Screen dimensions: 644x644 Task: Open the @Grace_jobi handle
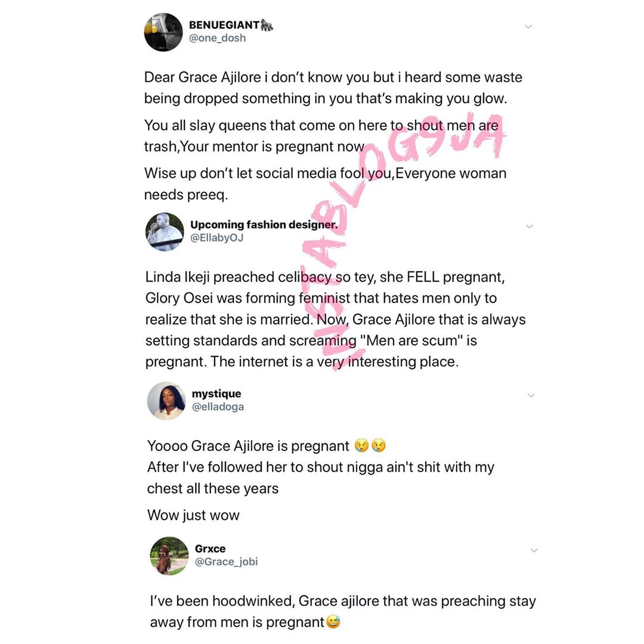point(227,562)
